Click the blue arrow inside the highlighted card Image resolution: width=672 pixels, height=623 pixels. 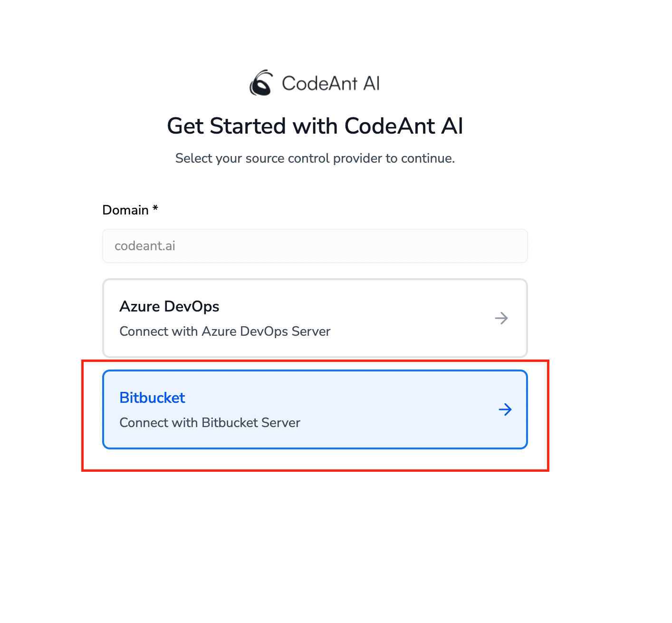pos(505,409)
